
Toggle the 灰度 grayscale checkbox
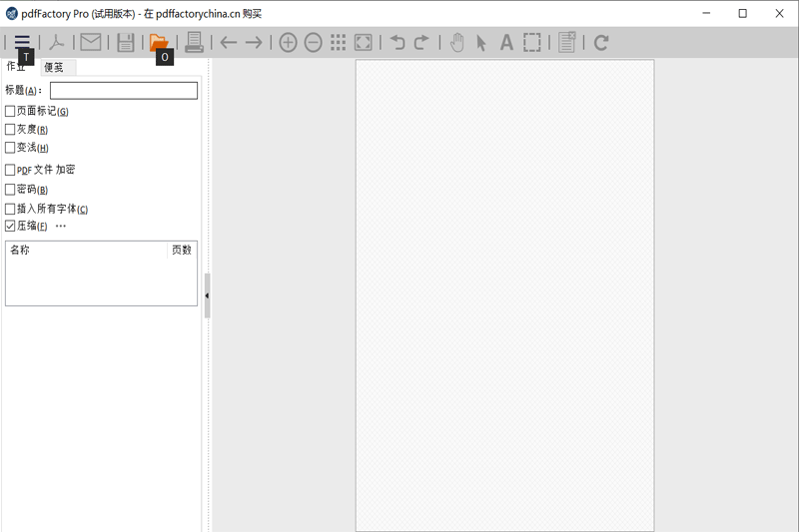(11, 129)
